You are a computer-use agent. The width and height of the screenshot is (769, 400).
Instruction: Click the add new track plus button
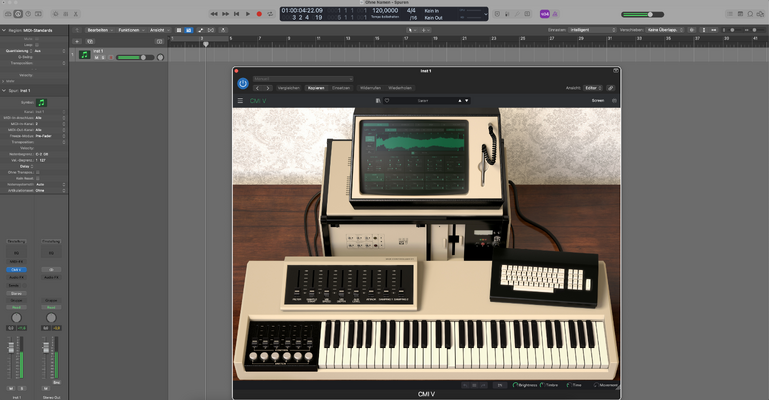[x=77, y=41]
